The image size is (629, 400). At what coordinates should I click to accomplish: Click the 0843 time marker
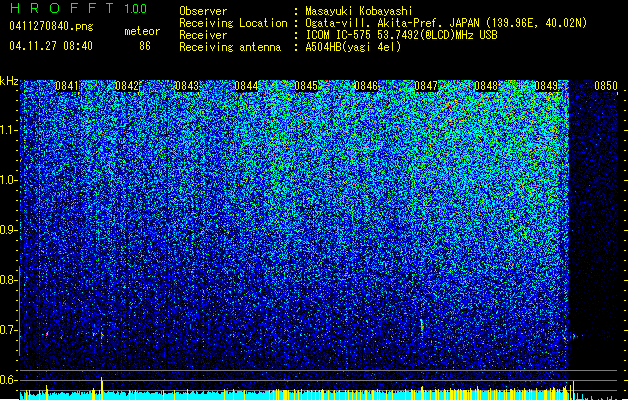pos(187,86)
